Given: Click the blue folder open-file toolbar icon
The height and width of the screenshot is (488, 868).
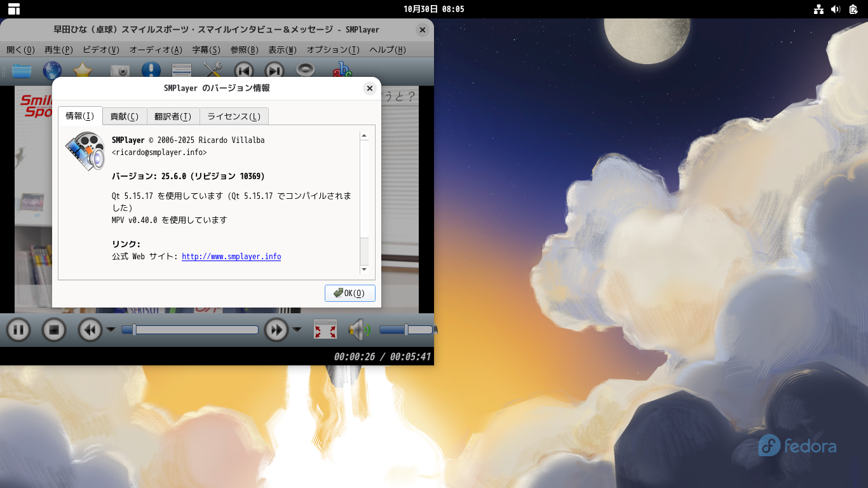Looking at the screenshot, I should tap(22, 71).
